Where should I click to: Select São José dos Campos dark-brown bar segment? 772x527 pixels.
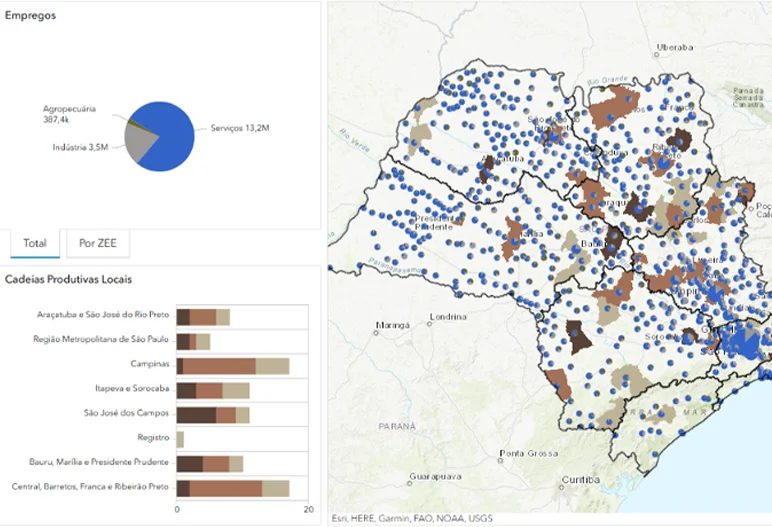pos(196,414)
